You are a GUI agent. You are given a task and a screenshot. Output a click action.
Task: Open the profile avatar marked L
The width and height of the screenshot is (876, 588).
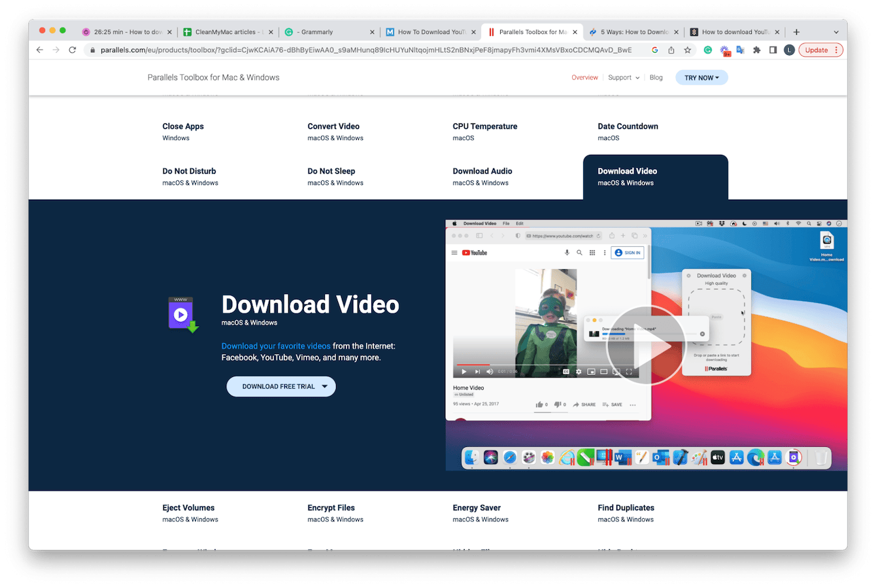pyautogui.click(x=791, y=50)
